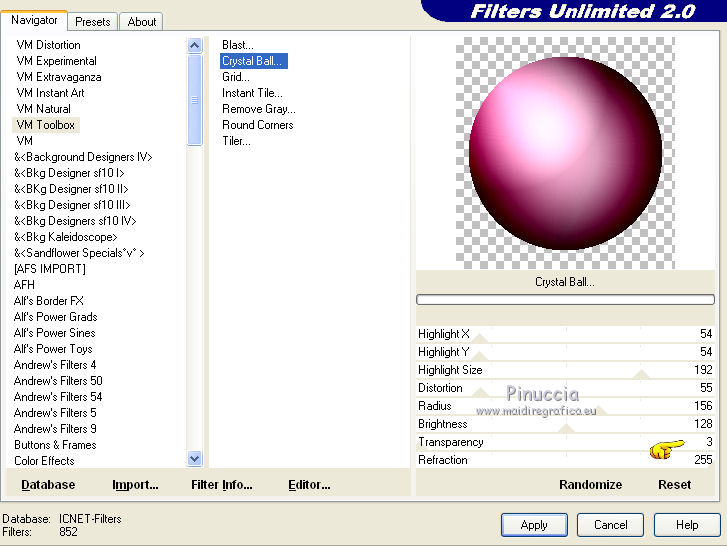Select Alf's Power Toys category
Viewport: 727px width, 546px height.
tap(53, 349)
